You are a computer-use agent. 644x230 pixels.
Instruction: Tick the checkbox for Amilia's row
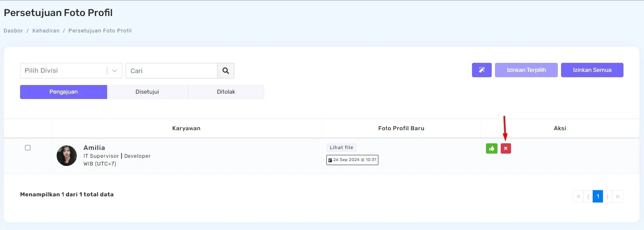pos(28,147)
